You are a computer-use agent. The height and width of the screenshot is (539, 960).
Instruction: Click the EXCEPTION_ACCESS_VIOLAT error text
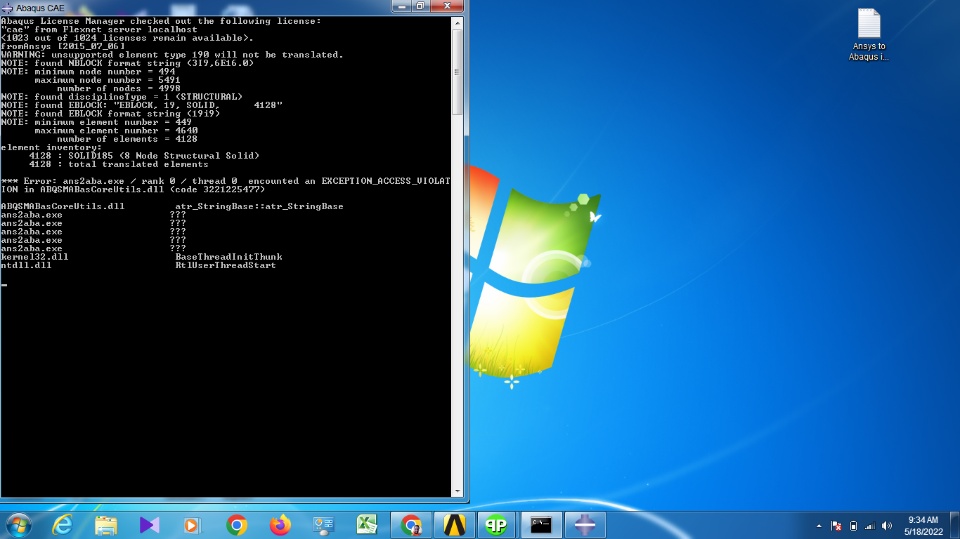[386, 181]
